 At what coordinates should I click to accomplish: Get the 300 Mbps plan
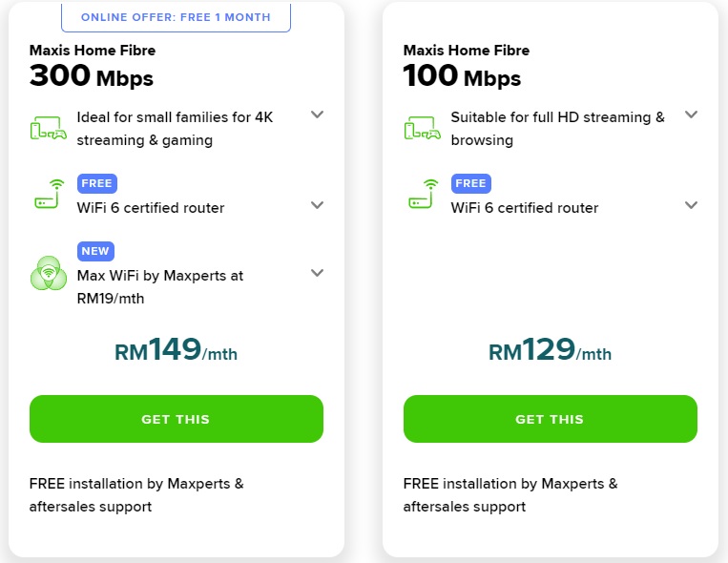tap(177, 419)
